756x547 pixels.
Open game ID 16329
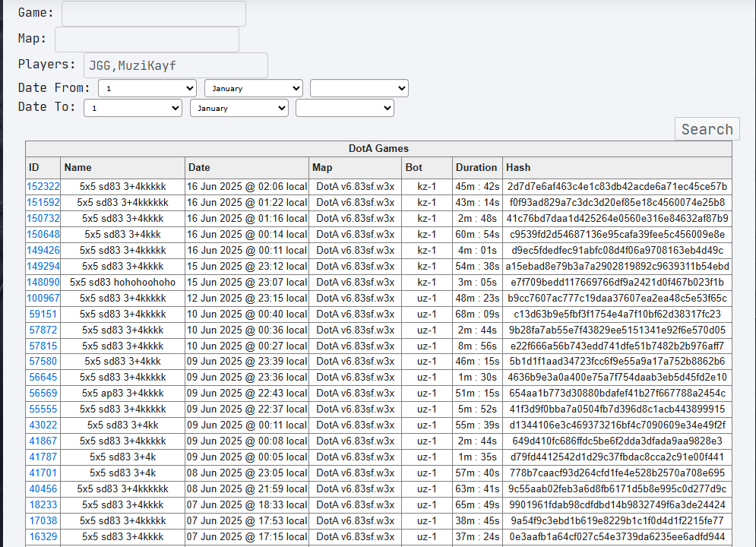[x=43, y=536]
